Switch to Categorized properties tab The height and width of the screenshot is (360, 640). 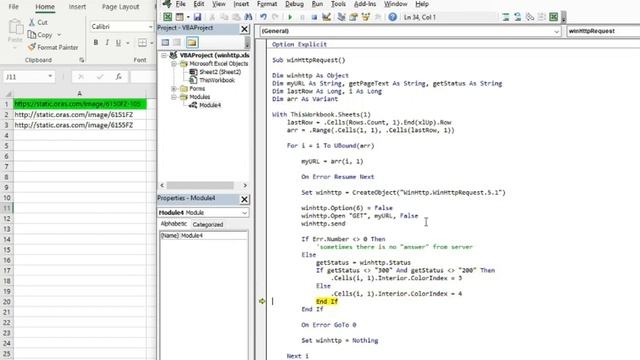tap(208, 224)
